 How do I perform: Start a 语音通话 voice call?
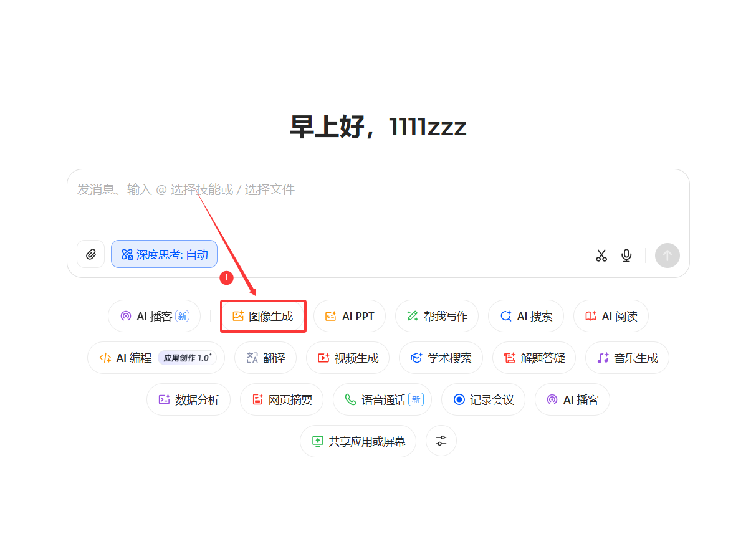click(x=382, y=399)
